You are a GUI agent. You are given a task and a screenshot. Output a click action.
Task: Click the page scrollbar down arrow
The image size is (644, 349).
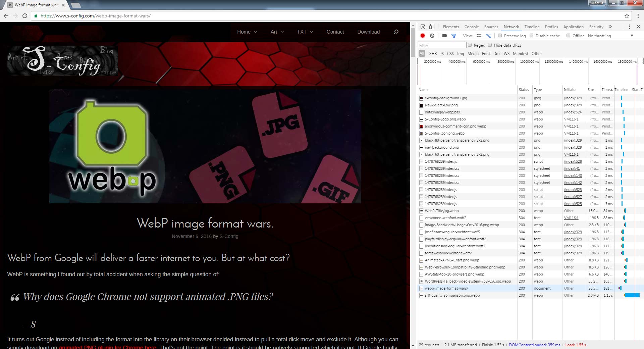(x=413, y=346)
